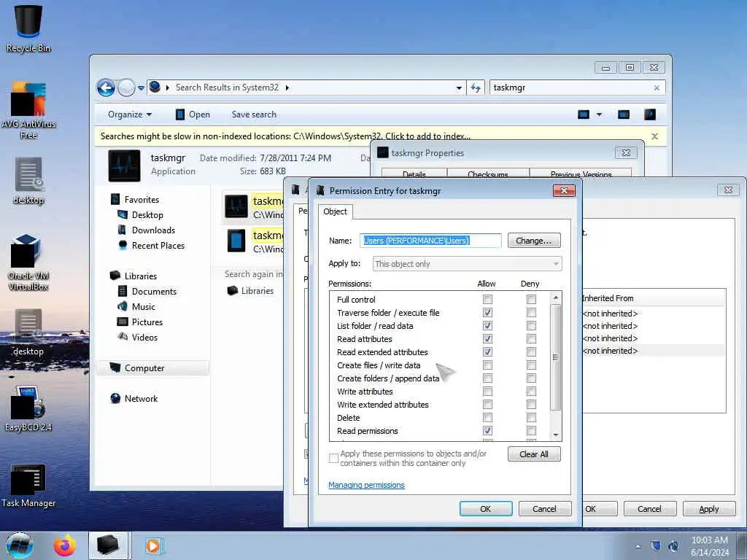Check Deny for Full control

[531, 300]
